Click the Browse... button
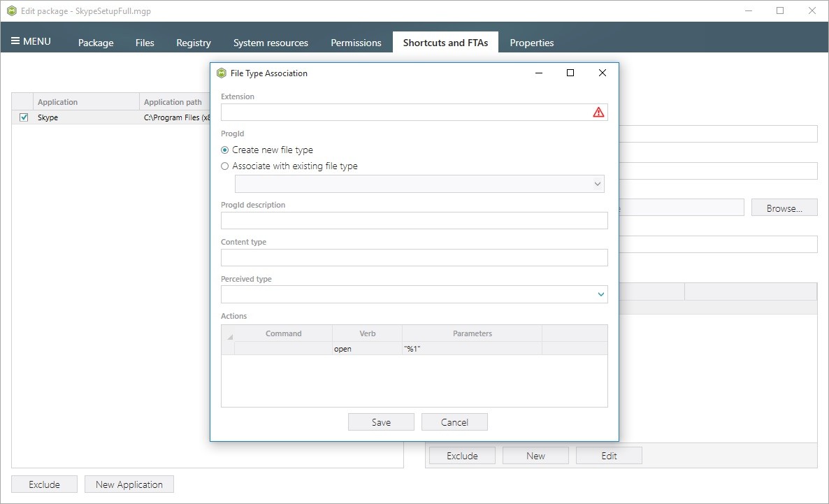The image size is (829, 504). [x=784, y=208]
